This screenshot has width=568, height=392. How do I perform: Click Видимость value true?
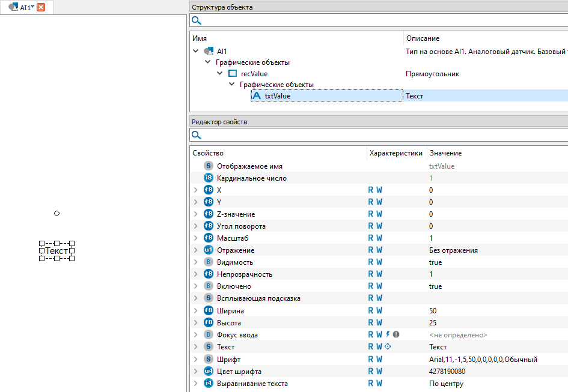[435, 262]
